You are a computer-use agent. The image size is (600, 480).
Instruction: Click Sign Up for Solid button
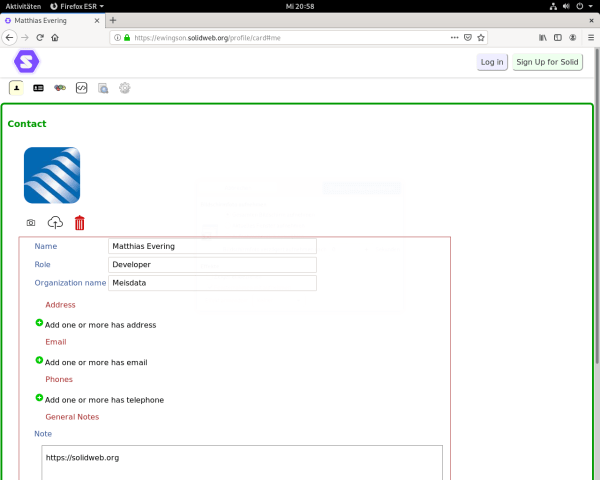coord(547,62)
